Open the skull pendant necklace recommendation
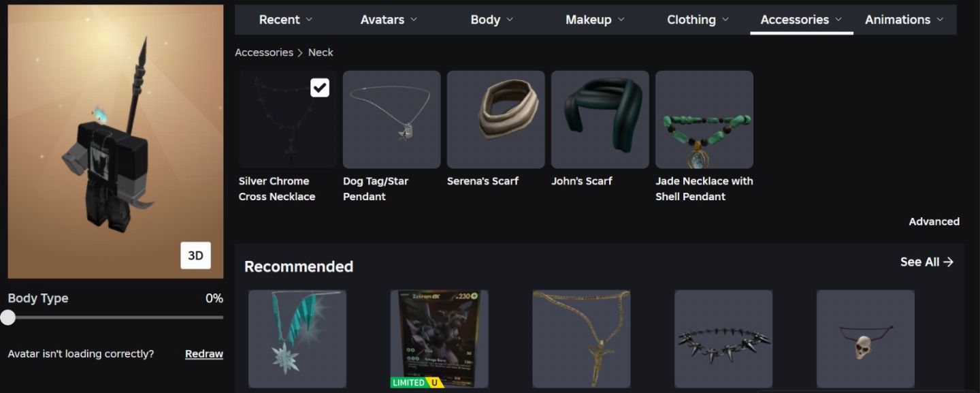 point(866,339)
